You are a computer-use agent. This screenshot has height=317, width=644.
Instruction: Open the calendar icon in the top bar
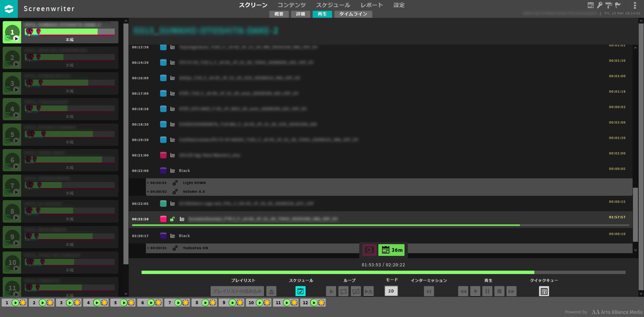click(591, 5)
